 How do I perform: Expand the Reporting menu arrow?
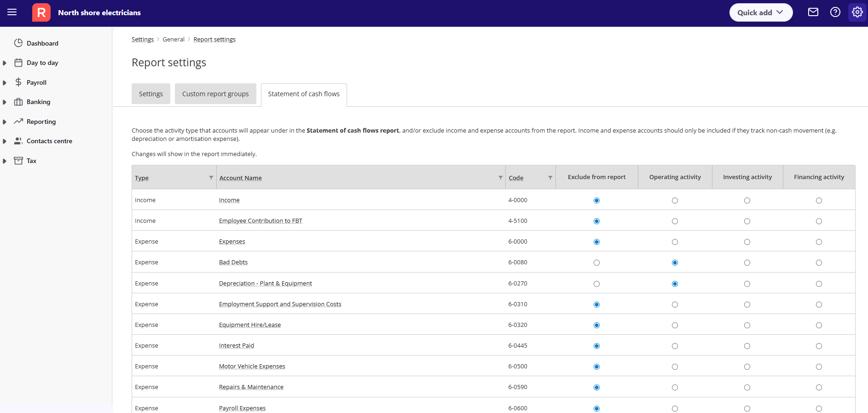5,122
